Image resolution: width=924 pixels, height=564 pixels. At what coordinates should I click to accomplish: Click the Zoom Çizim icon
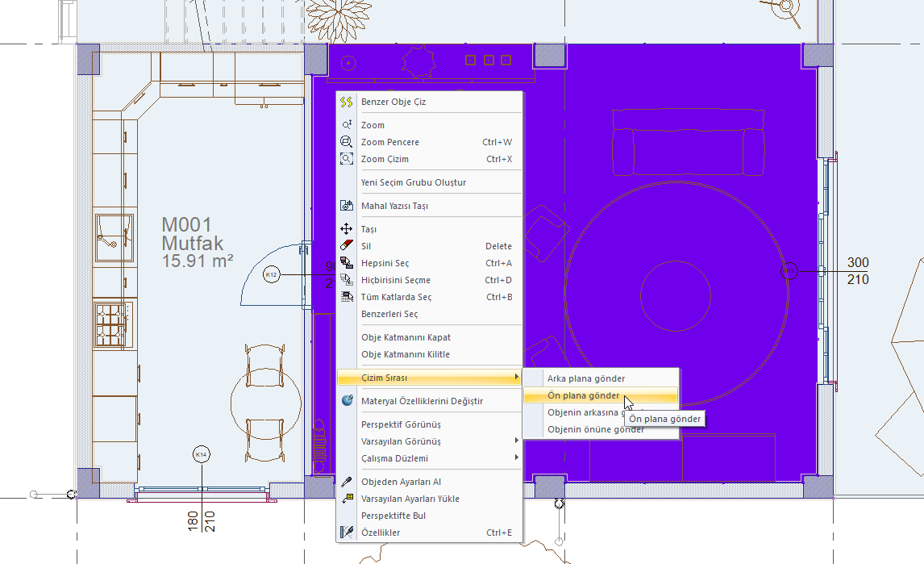[347, 159]
